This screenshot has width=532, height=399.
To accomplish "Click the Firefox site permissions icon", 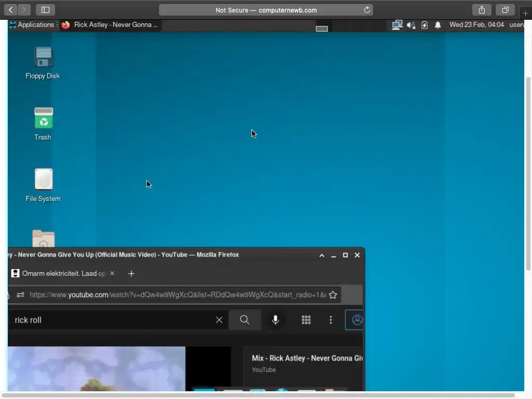I will pyautogui.click(x=20, y=295).
